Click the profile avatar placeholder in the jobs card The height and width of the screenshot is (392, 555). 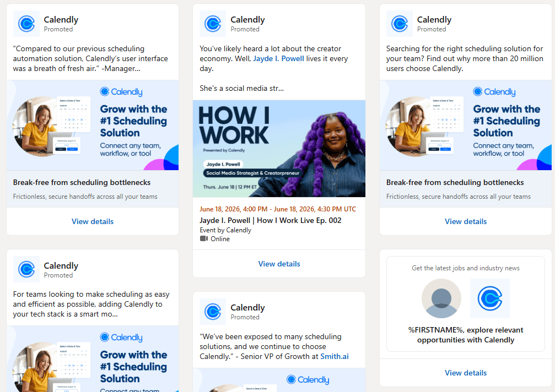[441, 298]
